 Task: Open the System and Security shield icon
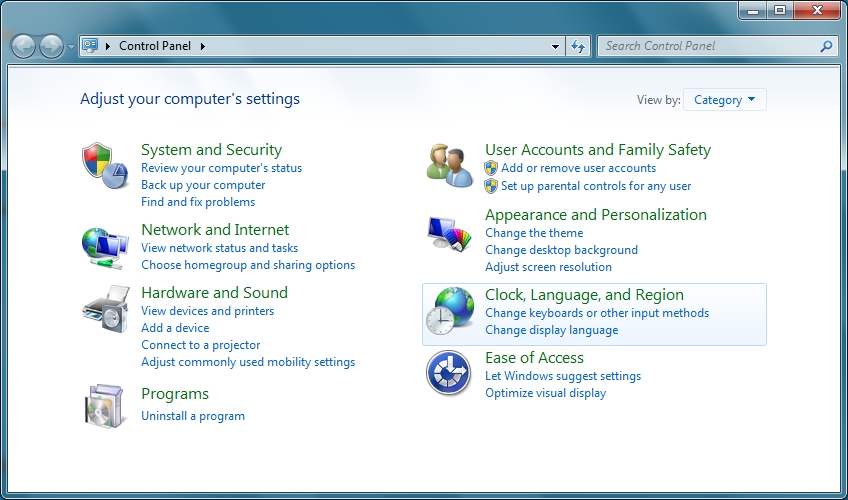105,165
